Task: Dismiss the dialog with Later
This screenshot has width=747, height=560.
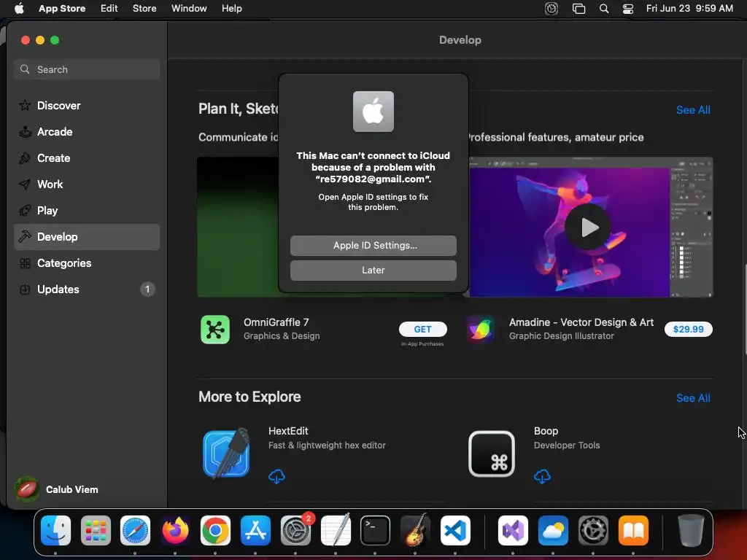Action: click(x=373, y=270)
